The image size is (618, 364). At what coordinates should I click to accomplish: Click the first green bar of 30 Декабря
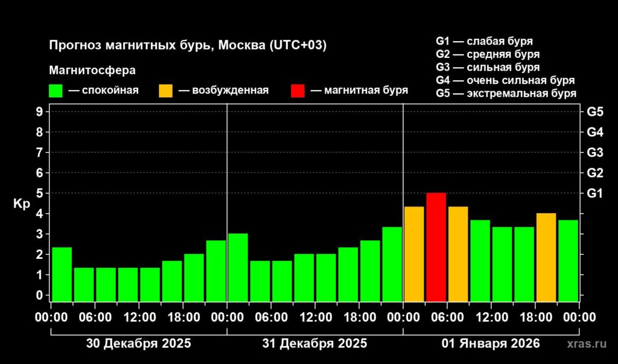point(62,274)
